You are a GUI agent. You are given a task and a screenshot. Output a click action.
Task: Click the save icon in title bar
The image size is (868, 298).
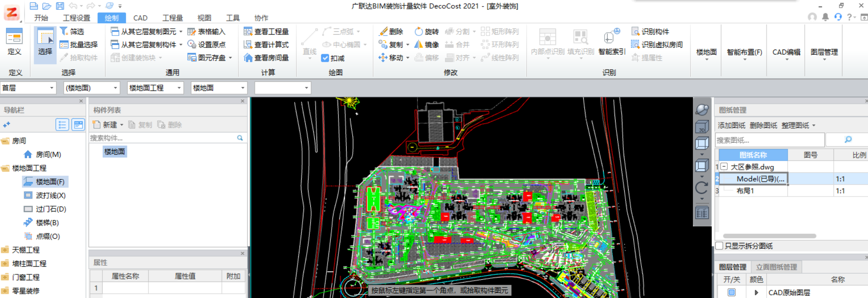(x=60, y=6)
